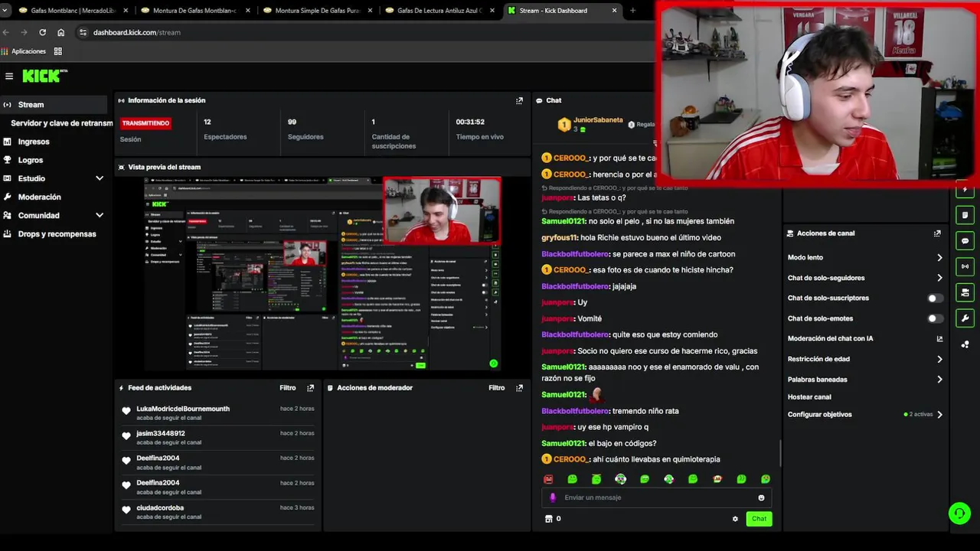This screenshot has width=980, height=551.
Task: Open Filtro in Feed de actividades
Action: (x=288, y=388)
